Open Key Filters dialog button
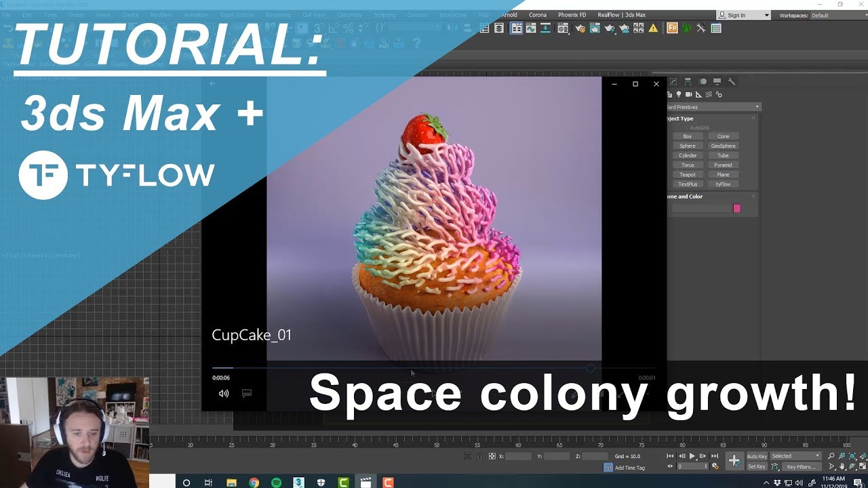Screen dimensions: 868x488 pyautogui.click(x=801, y=466)
